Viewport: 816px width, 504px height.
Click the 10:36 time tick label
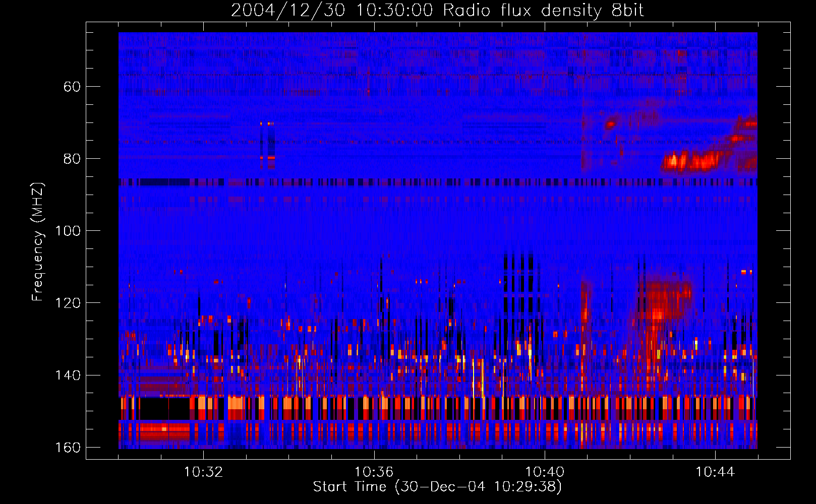click(374, 472)
